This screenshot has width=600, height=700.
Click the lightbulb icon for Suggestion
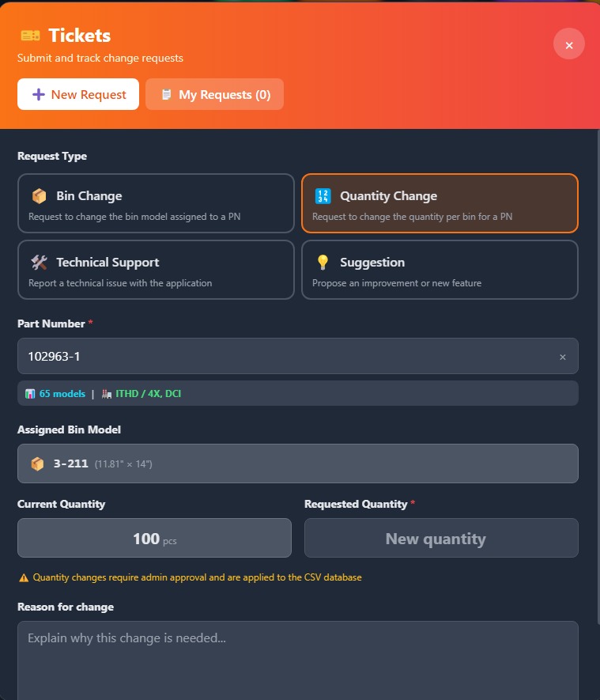(323, 263)
